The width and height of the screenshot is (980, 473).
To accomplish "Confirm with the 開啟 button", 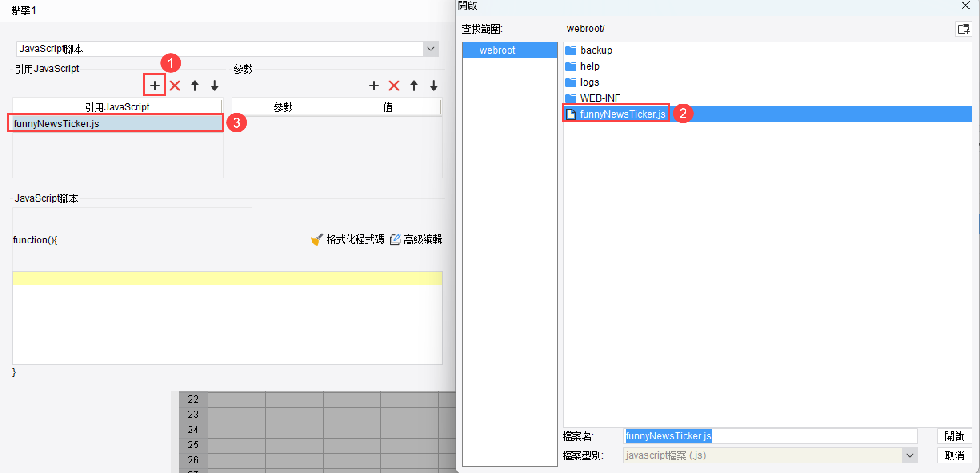I will (955, 436).
